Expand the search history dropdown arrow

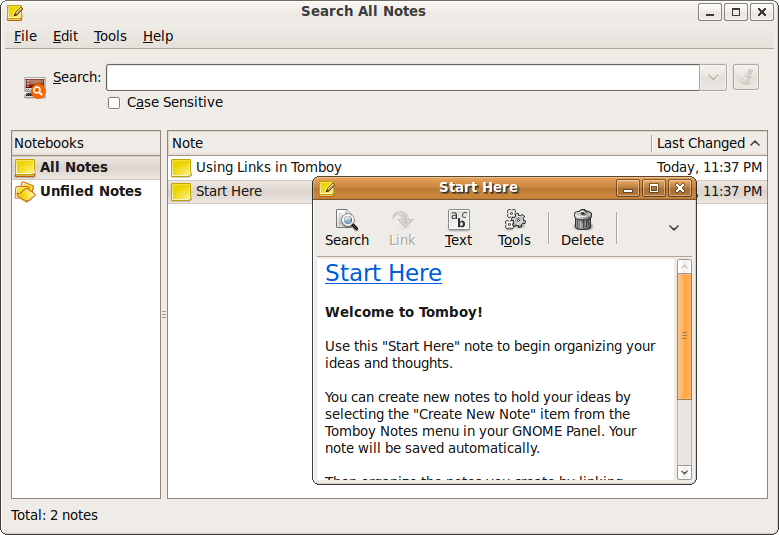point(713,78)
